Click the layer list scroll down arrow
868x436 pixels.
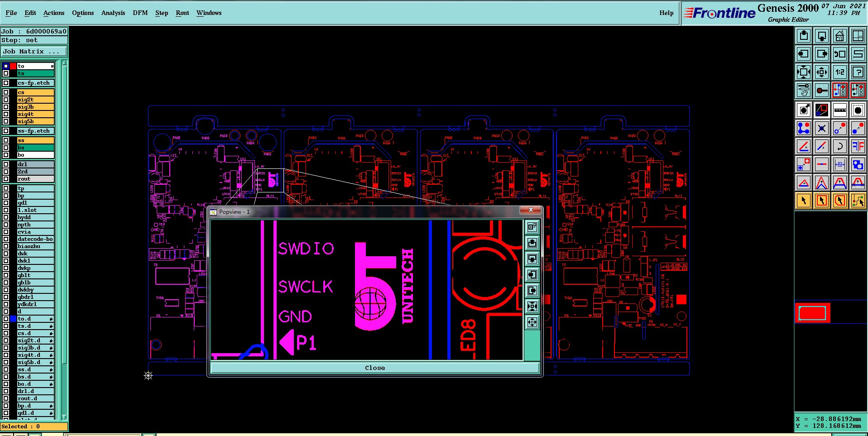[x=64, y=417]
